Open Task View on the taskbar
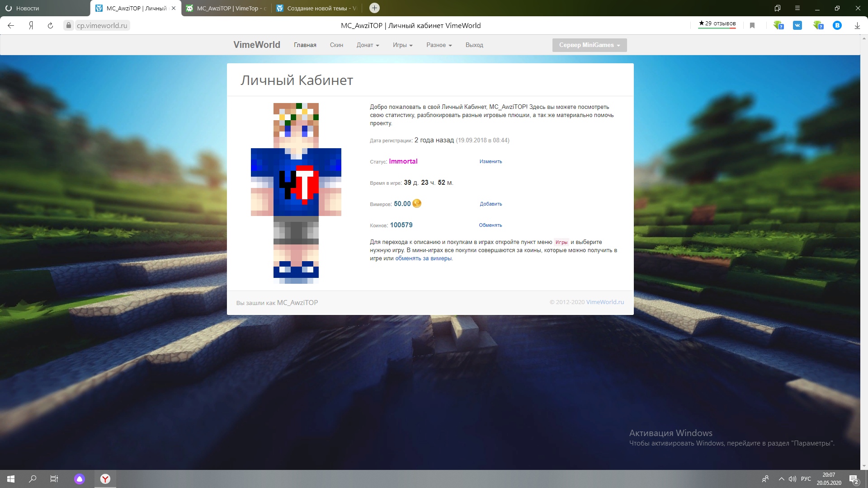Image resolution: width=868 pixels, height=488 pixels. 54,479
